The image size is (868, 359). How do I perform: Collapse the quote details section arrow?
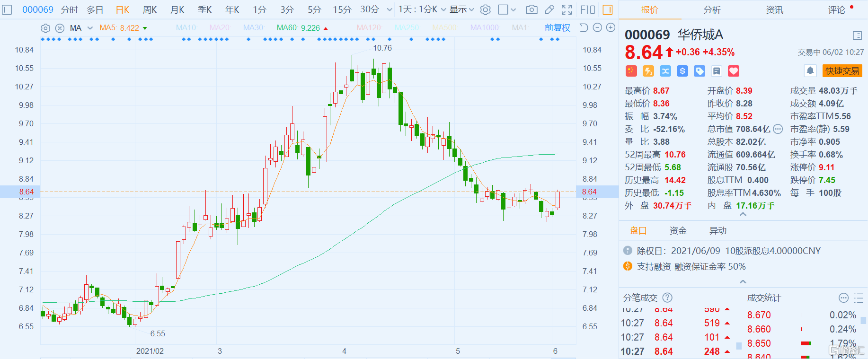pyautogui.click(x=743, y=214)
